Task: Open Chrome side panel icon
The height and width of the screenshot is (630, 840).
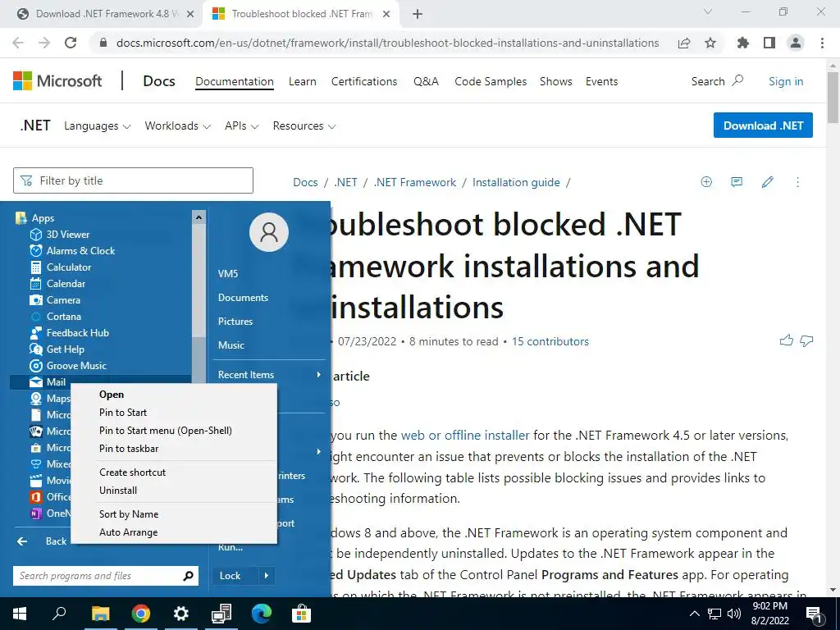Action: (x=769, y=43)
